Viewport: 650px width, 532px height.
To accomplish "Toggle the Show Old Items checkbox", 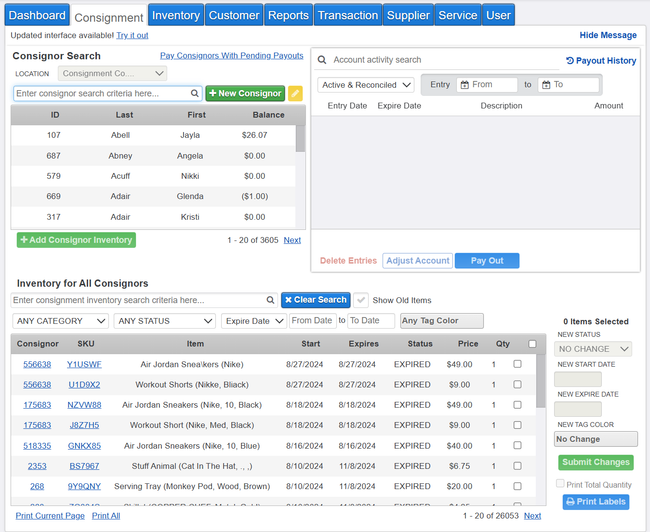I will click(361, 300).
